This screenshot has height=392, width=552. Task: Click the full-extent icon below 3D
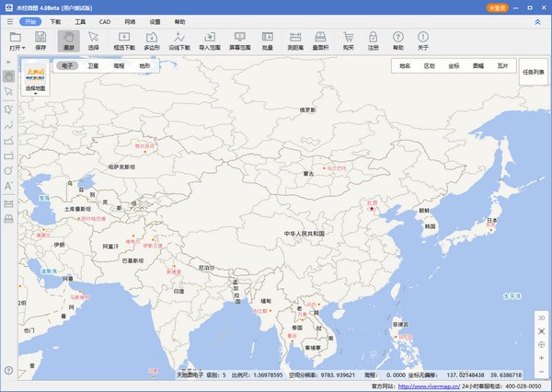(x=542, y=330)
